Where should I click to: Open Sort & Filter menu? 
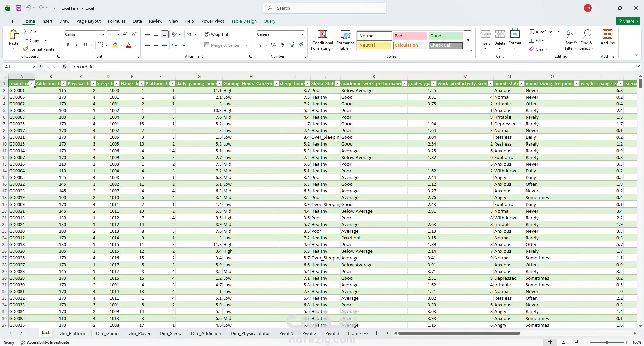coord(571,40)
